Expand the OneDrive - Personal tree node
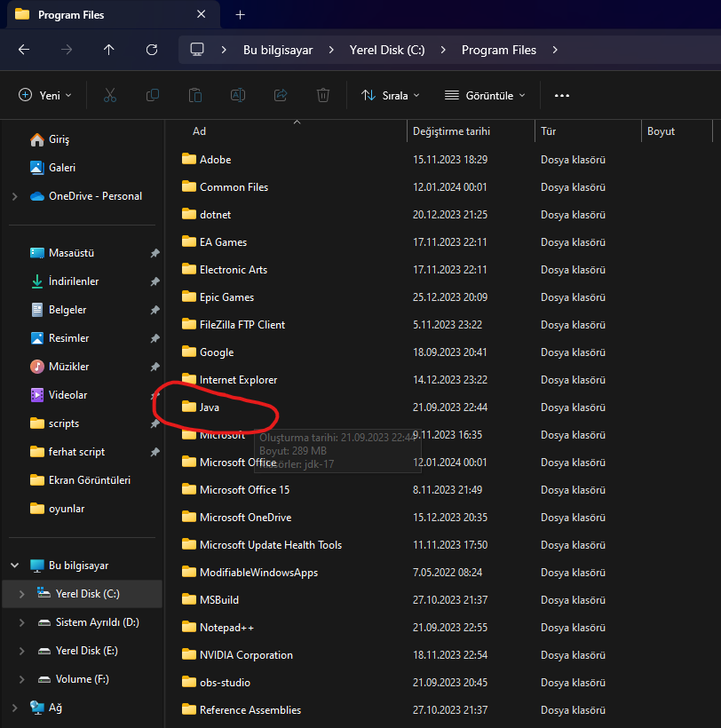This screenshot has width=721, height=728. pos(15,196)
